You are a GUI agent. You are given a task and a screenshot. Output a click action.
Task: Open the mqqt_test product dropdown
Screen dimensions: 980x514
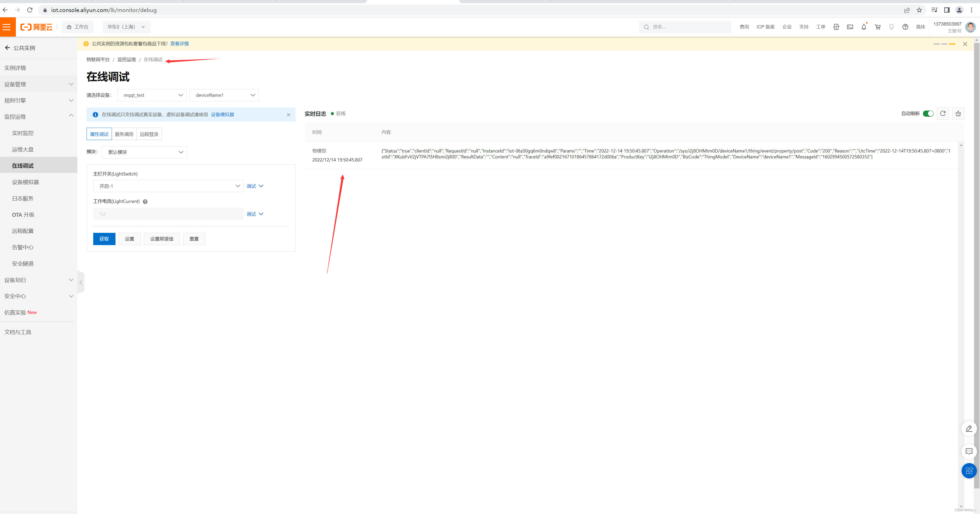[x=152, y=95]
